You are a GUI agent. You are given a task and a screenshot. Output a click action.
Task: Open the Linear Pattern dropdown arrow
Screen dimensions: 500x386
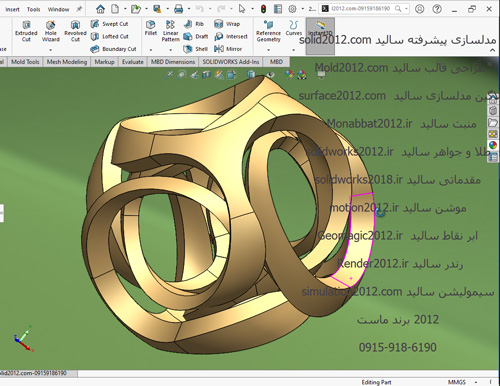pos(170,50)
